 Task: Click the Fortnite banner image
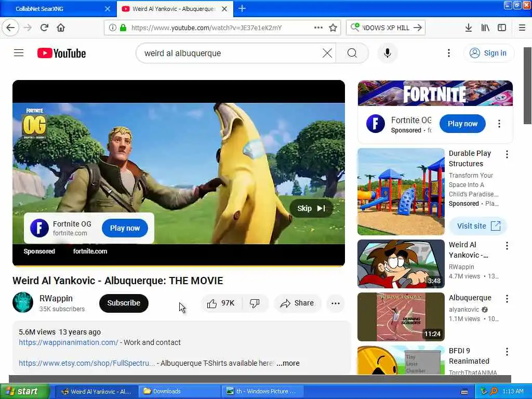435,94
